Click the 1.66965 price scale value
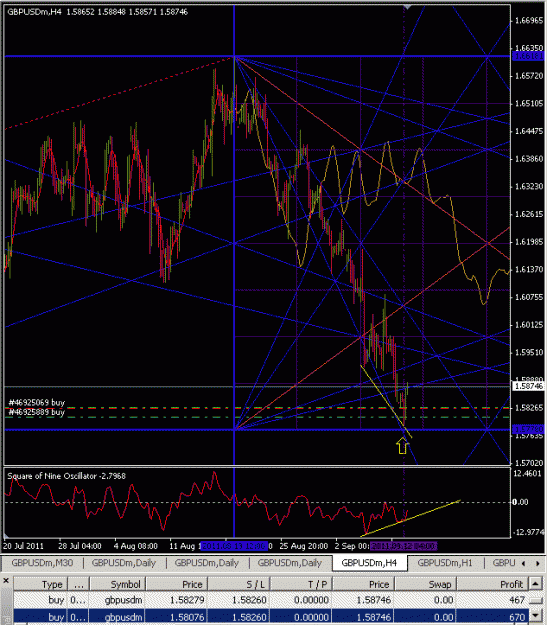The width and height of the screenshot is (547, 625). [x=529, y=20]
